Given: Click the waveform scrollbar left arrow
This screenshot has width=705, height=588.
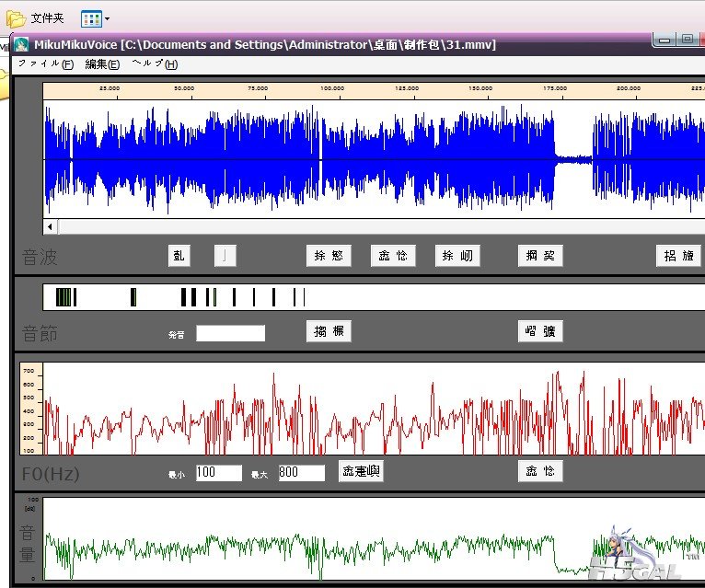Looking at the screenshot, I should pyautogui.click(x=50, y=227).
